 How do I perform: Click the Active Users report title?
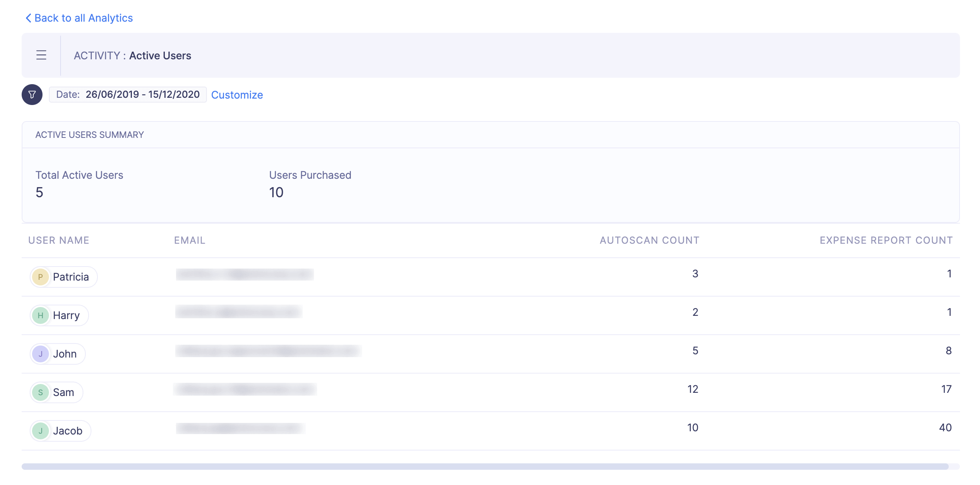point(160,56)
